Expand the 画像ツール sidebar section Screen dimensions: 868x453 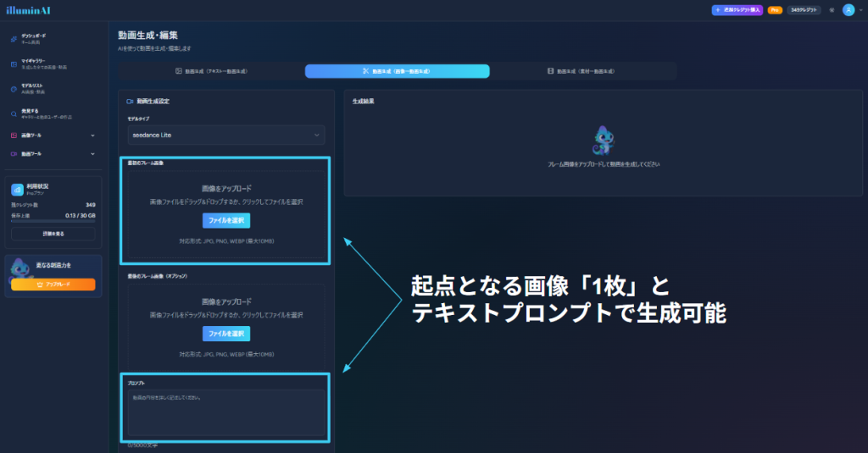[x=53, y=135]
